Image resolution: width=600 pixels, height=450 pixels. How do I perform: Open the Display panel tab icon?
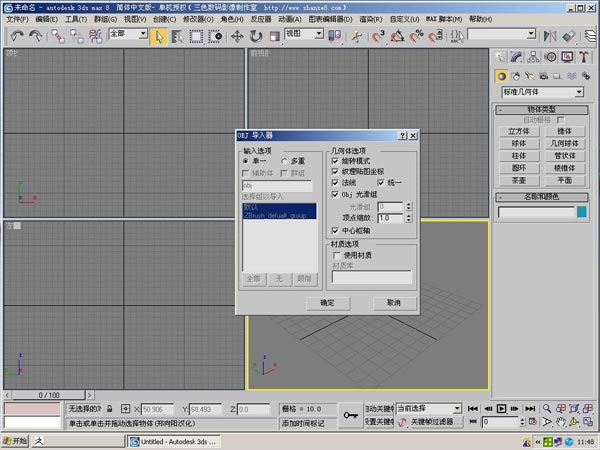[x=567, y=57]
